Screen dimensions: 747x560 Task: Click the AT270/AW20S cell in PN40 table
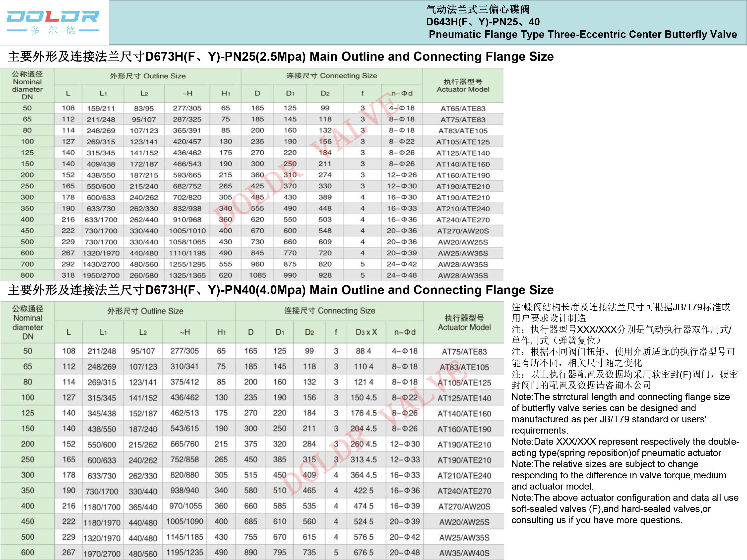tap(464, 506)
